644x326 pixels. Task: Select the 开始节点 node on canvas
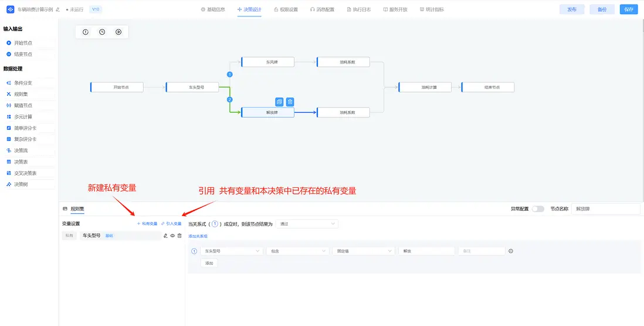(x=117, y=87)
